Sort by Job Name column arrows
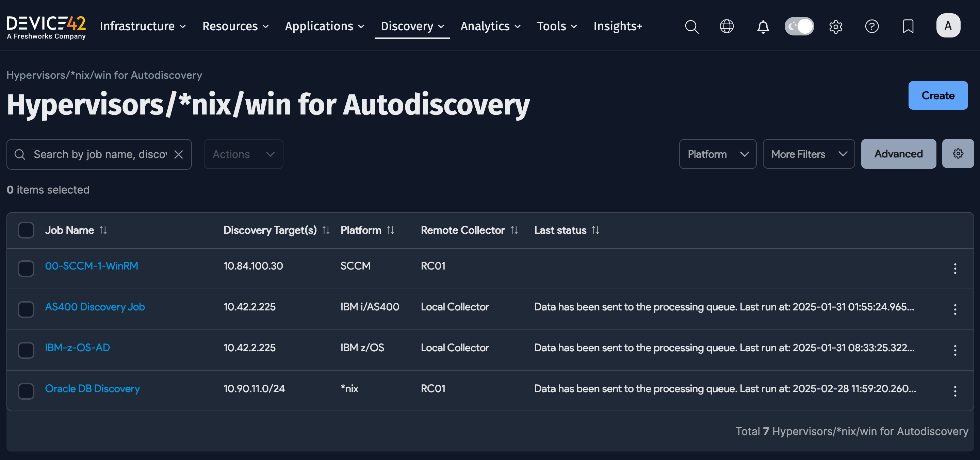980x460 pixels. (x=103, y=230)
